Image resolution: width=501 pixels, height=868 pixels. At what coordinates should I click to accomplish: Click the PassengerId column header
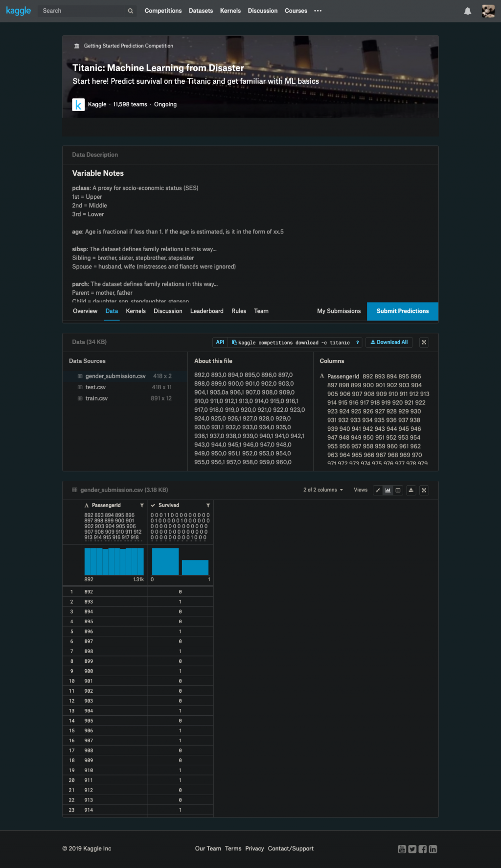pos(106,505)
